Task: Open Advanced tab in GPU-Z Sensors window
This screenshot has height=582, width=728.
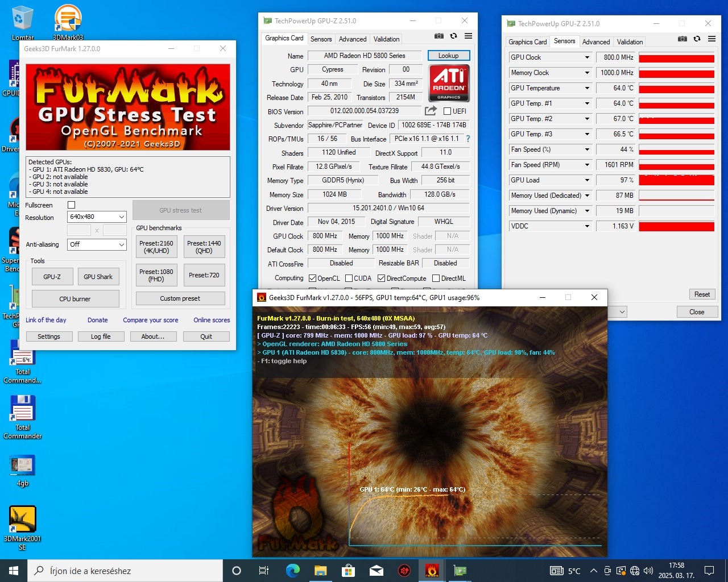Action: (596, 42)
